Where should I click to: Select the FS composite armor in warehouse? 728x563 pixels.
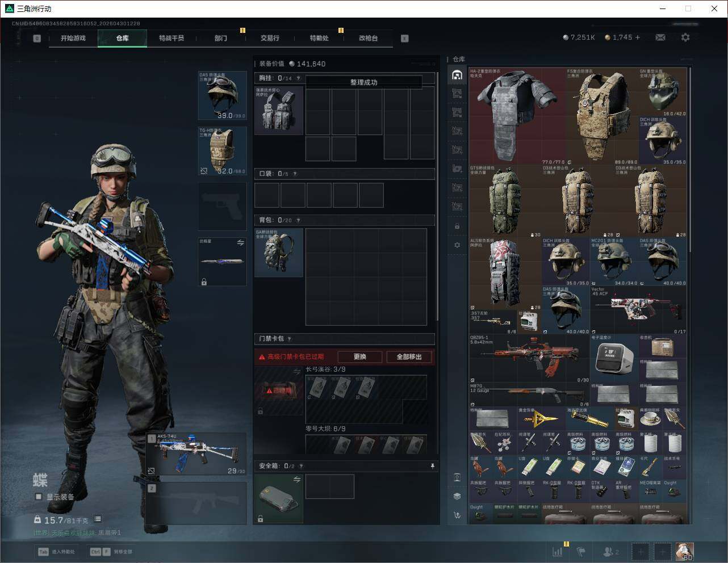(x=602, y=116)
